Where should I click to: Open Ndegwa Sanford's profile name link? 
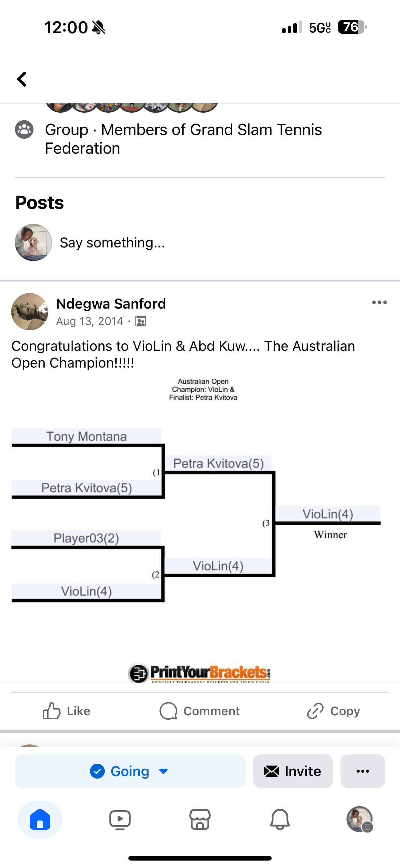(111, 304)
